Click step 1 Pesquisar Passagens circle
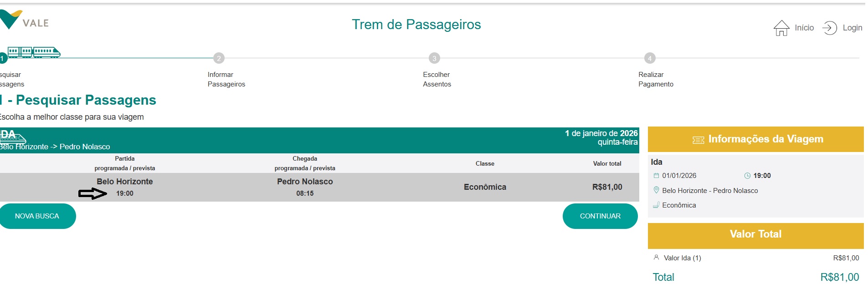The image size is (868, 294). pyautogui.click(x=3, y=58)
